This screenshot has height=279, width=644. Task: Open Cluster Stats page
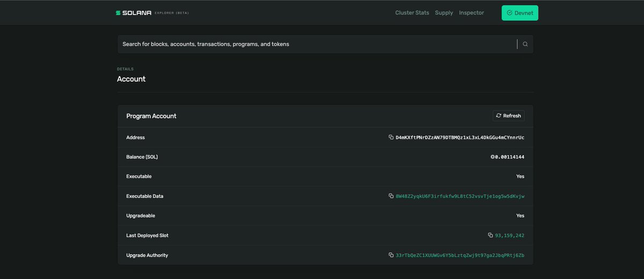point(412,13)
